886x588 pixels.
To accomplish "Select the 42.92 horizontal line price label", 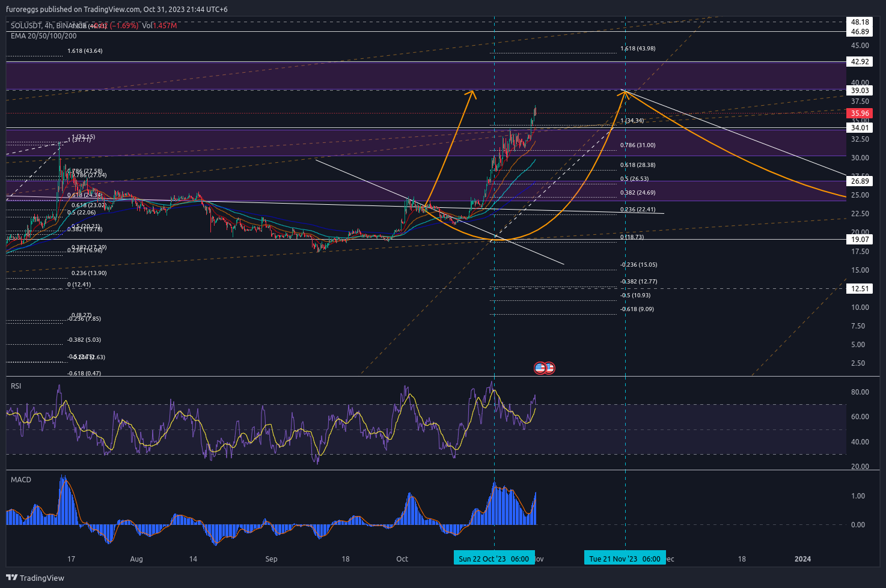I will (860, 62).
